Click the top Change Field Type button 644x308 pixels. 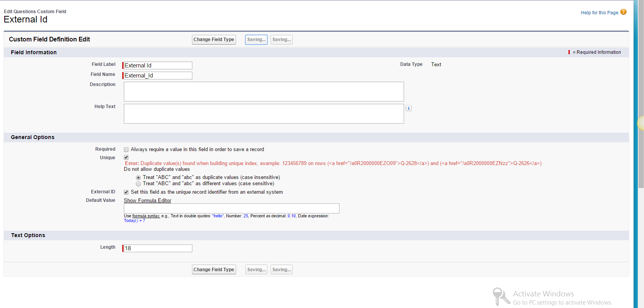(x=214, y=40)
